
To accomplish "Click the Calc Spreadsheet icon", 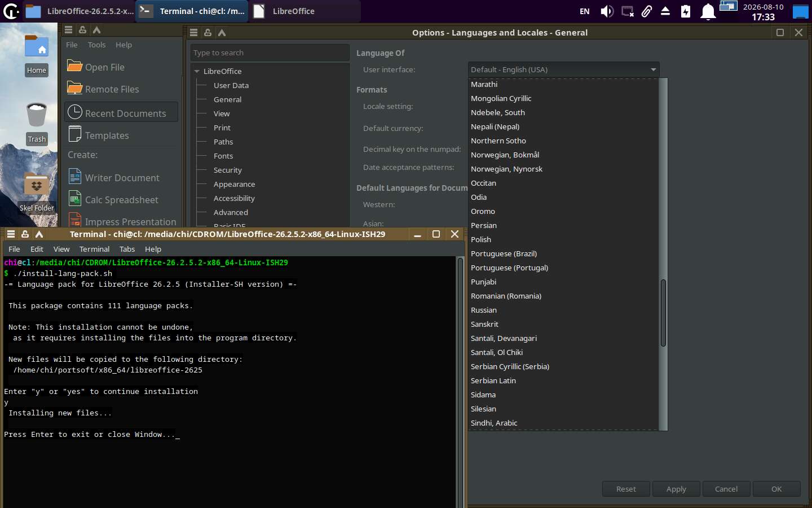I will (75, 199).
